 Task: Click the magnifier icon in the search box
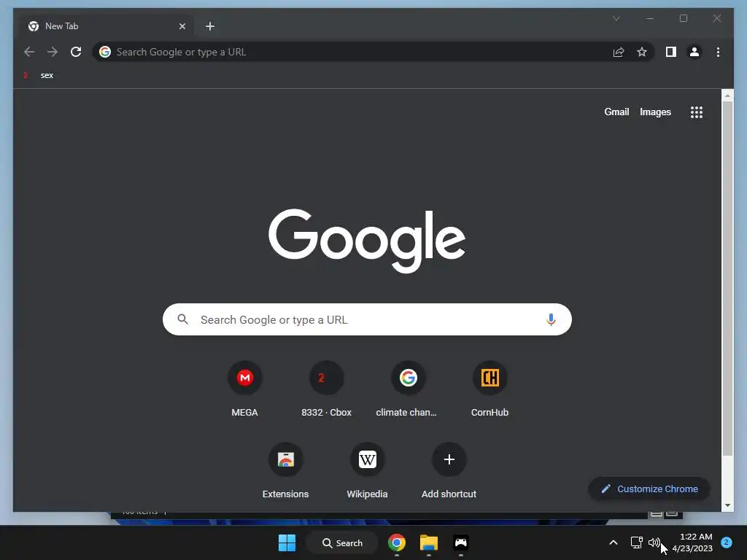(x=182, y=319)
